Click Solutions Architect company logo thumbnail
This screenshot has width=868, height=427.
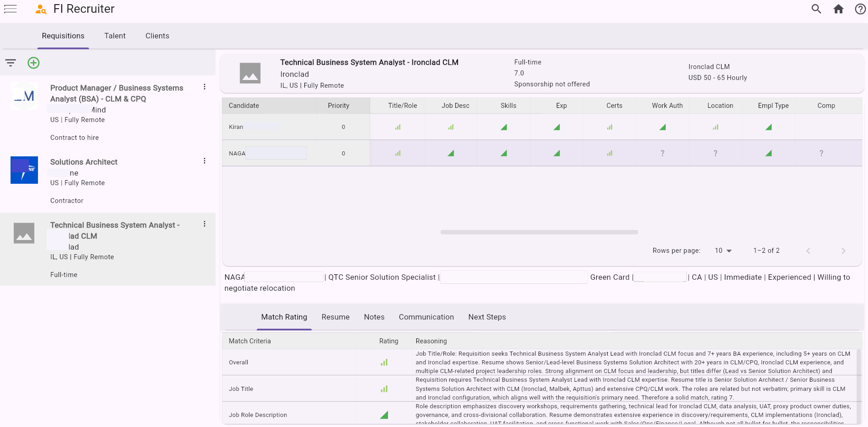[x=24, y=170]
